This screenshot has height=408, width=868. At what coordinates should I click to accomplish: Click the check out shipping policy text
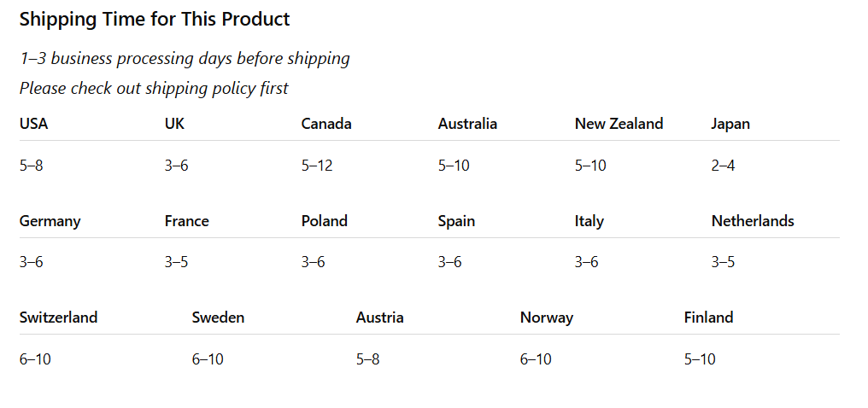coord(154,88)
